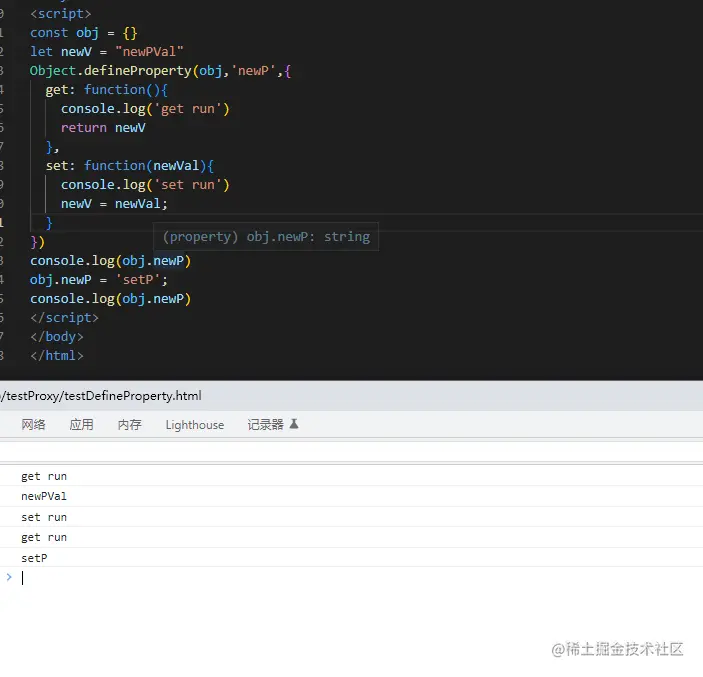The width and height of the screenshot is (703, 677).
Task: Open the 内存 tab
Action: [x=130, y=424]
